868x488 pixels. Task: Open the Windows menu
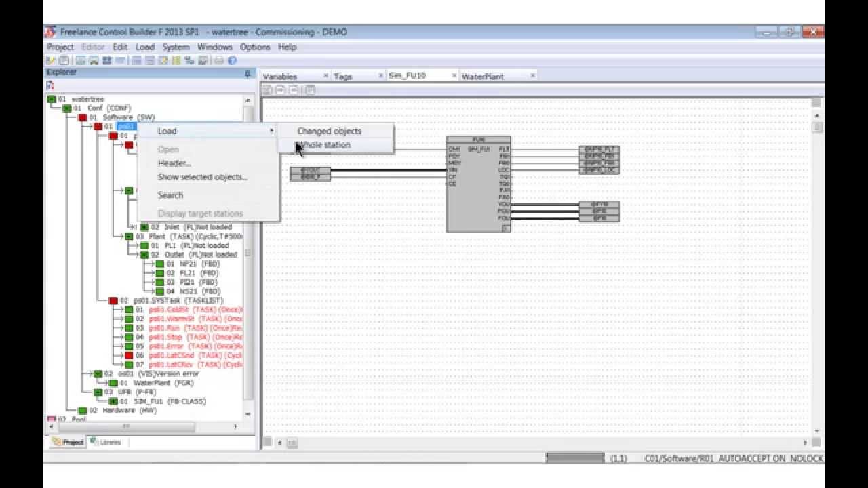click(214, 47)
